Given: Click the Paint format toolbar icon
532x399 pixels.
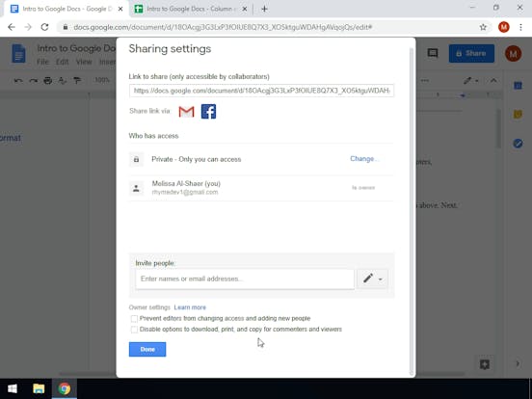Looking at the screenshot, I should 77,80.
